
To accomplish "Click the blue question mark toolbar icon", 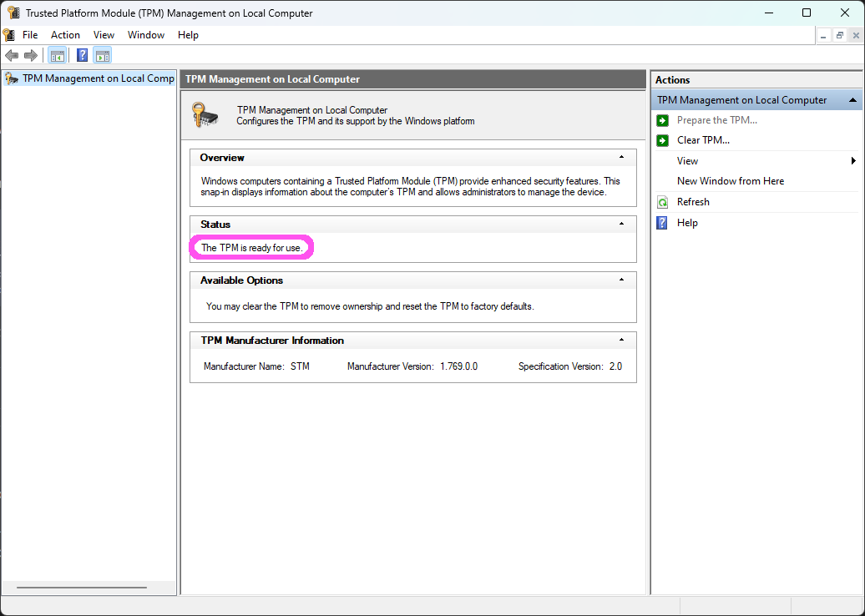I will tap(82, 56).
